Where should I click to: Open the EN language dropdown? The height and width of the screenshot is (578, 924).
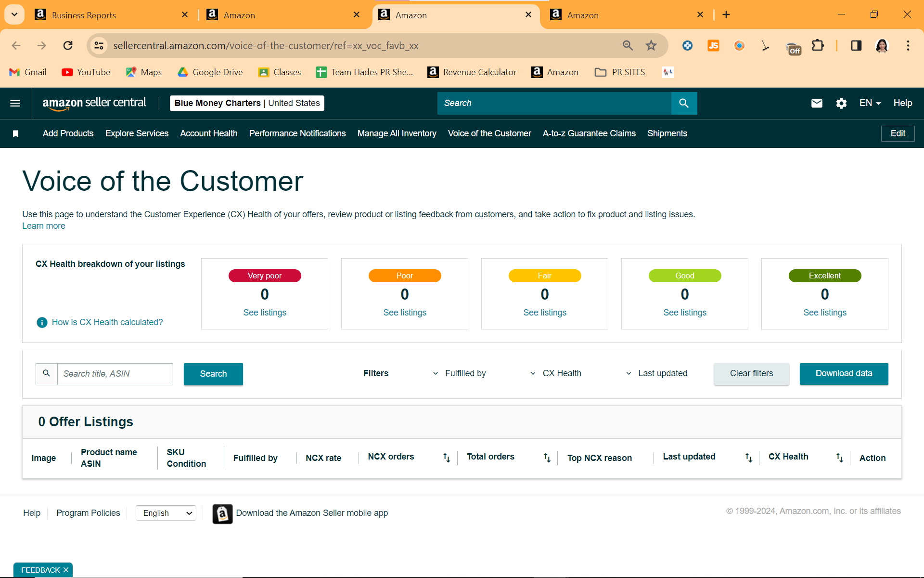pyautogui.click(x=870, y=103)
